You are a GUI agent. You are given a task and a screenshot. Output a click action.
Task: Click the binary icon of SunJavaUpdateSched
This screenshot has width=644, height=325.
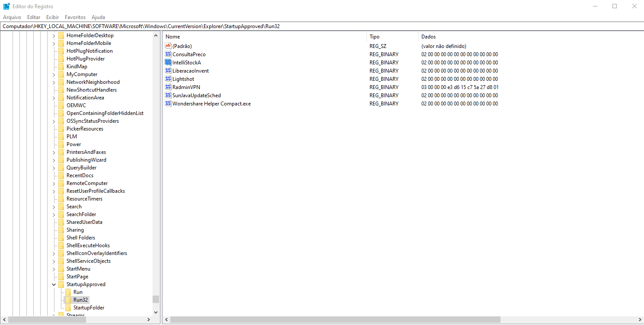[168, 96]
